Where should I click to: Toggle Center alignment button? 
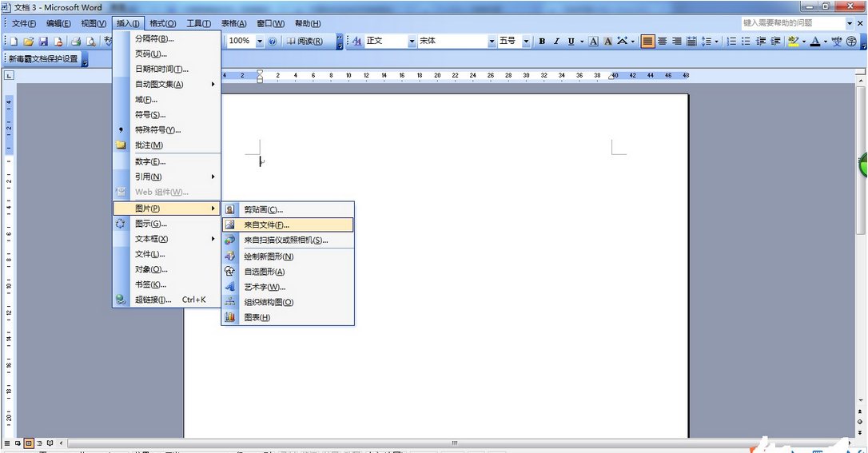click(x=662, y=42)
